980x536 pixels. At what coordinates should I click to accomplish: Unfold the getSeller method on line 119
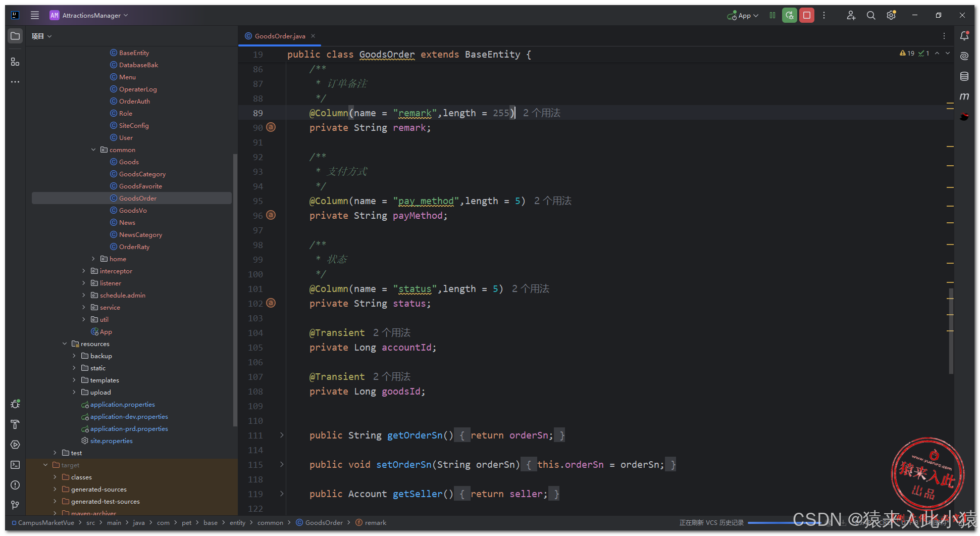point(282,494)
